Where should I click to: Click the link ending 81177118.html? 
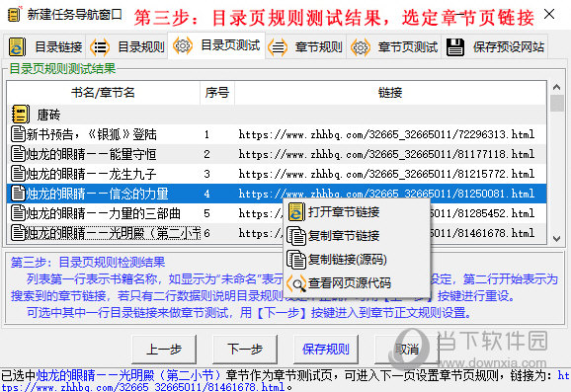pyautogui.click(x=386, y=154)
